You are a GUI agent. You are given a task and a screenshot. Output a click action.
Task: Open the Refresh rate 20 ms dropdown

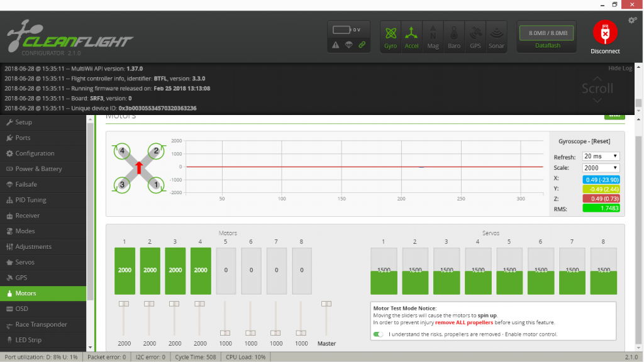pos(601,156)
